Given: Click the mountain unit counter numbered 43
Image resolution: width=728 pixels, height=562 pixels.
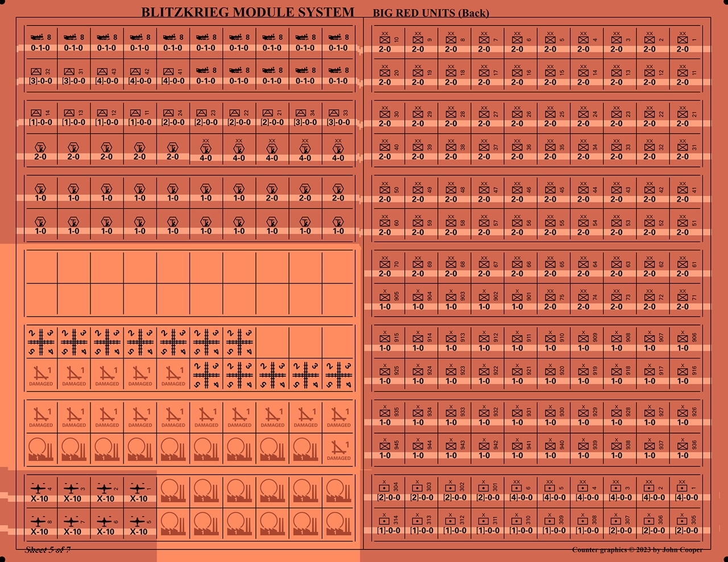Looking at the screenshot, I should tap(106, 76).
